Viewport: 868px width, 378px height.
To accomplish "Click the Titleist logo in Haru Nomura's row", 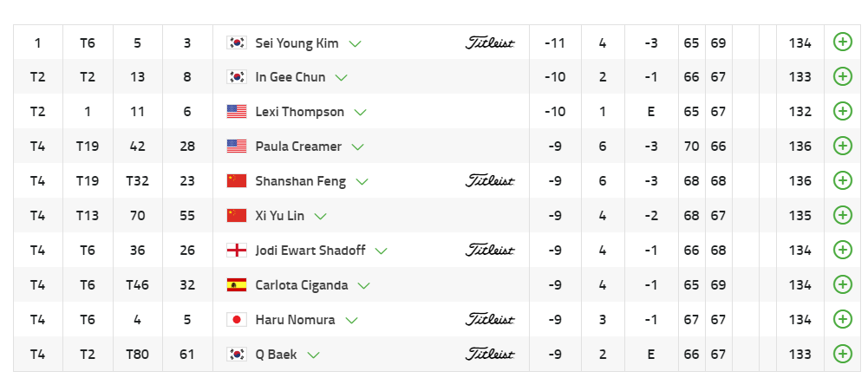I will point(490,320).
